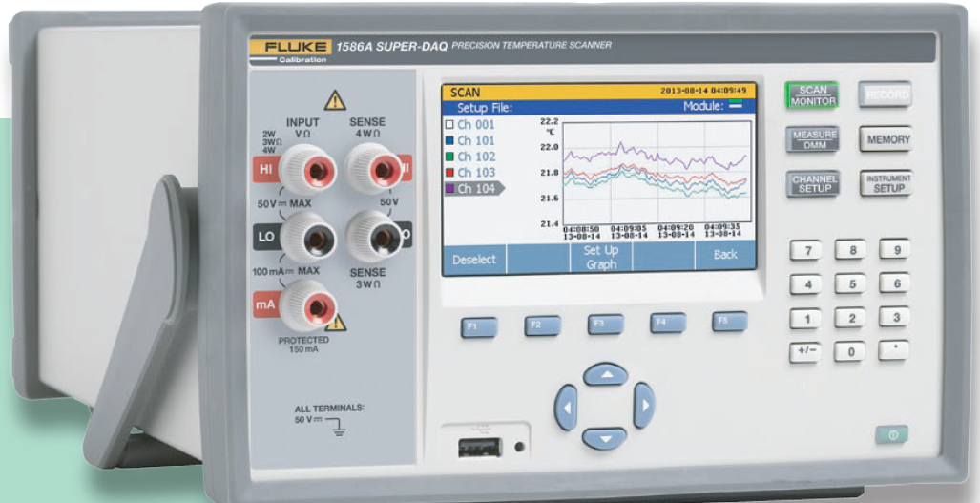Image resolution: width=980 pixels, height=503 pixels.
Task: Toggle the Ch 001 channel checkbox
Action: point(449,125)
